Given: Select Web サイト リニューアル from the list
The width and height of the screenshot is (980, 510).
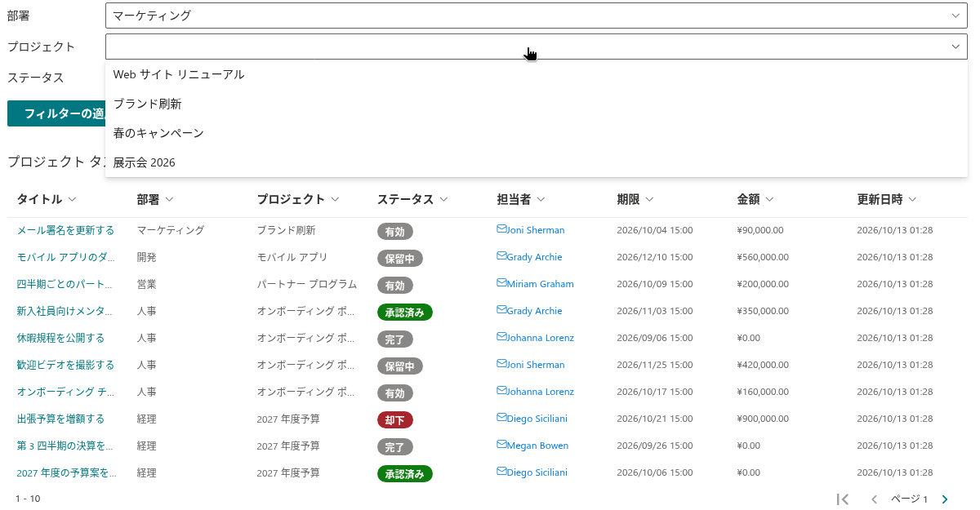Looking at the screenshot, I should point(537,74).
